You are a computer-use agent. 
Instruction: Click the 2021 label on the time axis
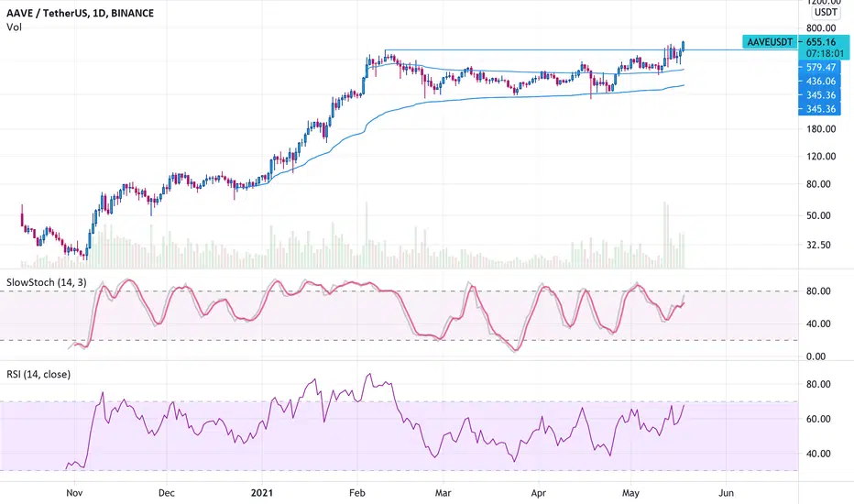click(262, 493)
